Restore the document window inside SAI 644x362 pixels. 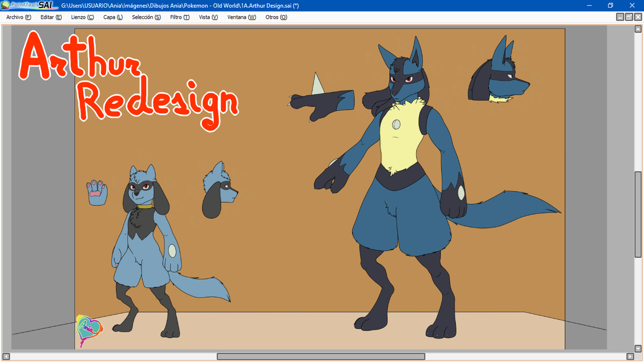(x=629, y=17)
